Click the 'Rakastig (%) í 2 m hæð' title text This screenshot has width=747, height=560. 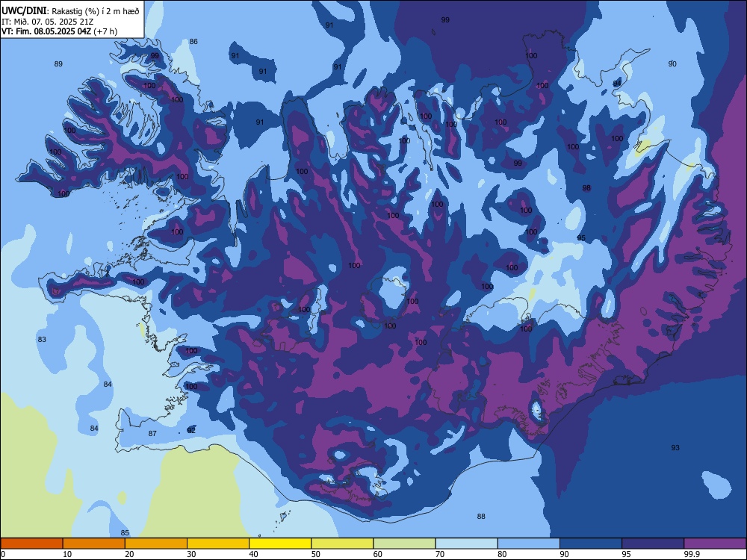tap(96, 11)
